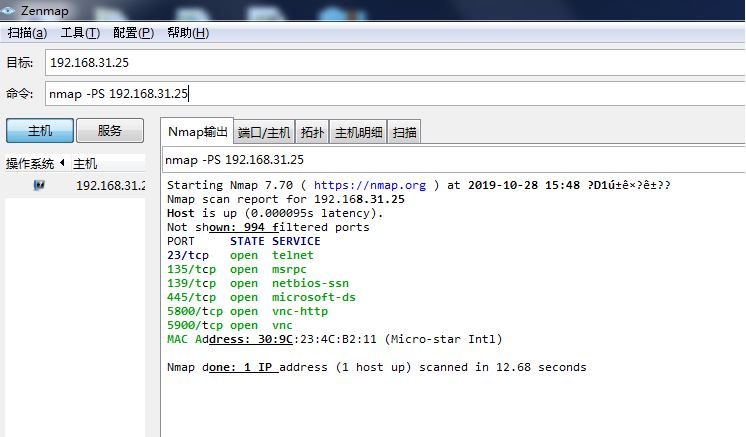746x437 pixels.
Task: Click the 5900/tcp vnc line
Action: tap(230, 325)
